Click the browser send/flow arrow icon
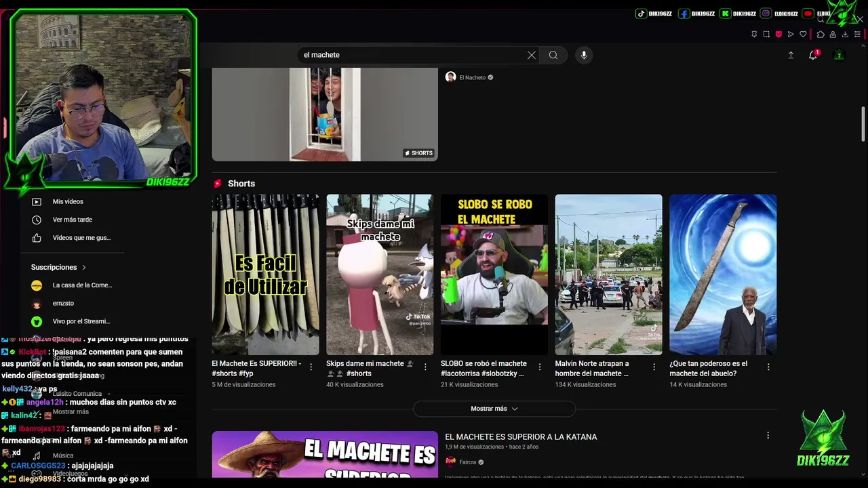Image resolution: width=868 pixels, height=488 pixels. (x=791, y=34)
